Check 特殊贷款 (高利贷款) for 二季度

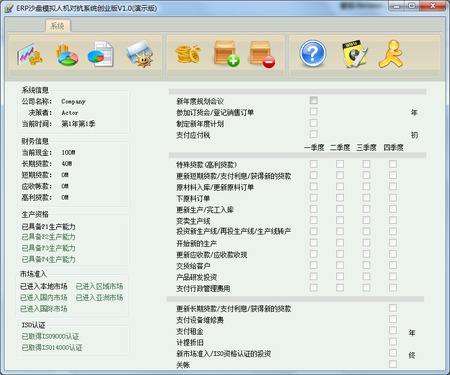340,164
